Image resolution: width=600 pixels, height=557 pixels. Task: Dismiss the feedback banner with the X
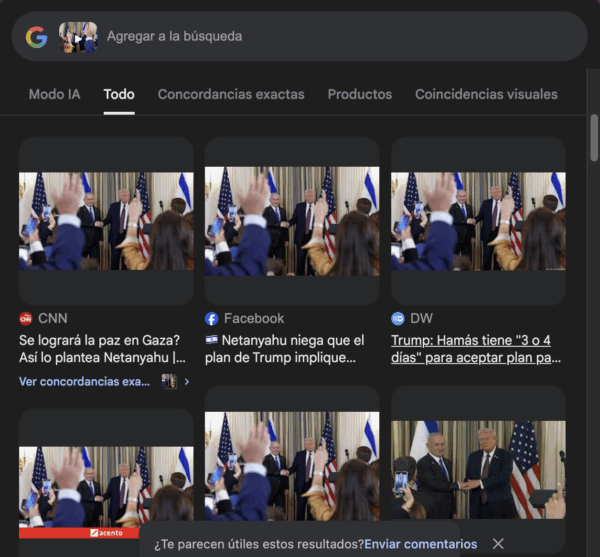click(x=498, y=544)
